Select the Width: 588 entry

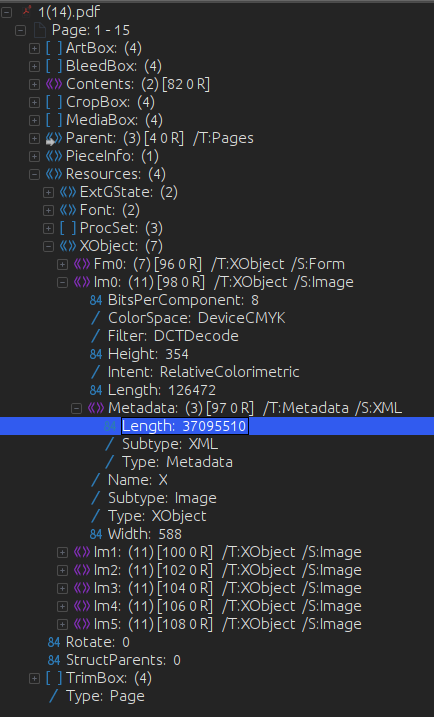[145, 534]
